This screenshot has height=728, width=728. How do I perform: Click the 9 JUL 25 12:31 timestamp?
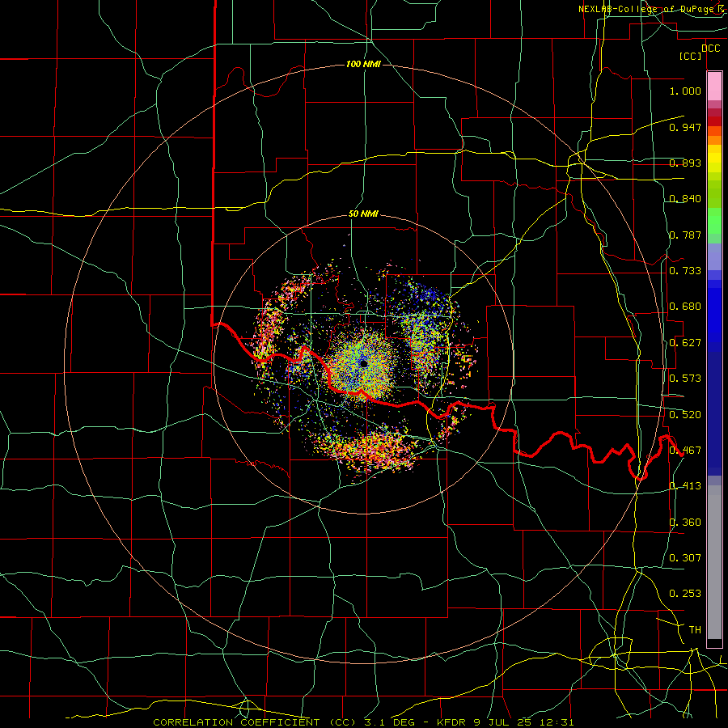click(x=523, y=722)
